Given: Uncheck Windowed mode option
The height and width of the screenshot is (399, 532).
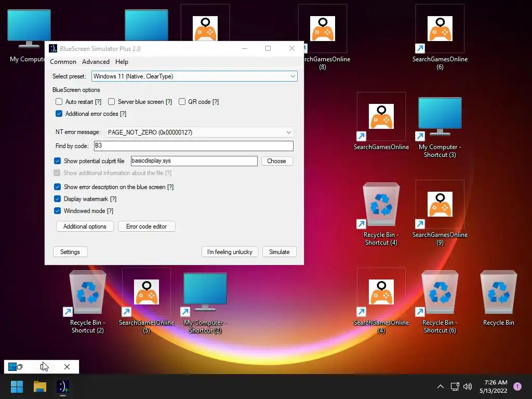Looking at the screenshot, I should click(57, 211).
